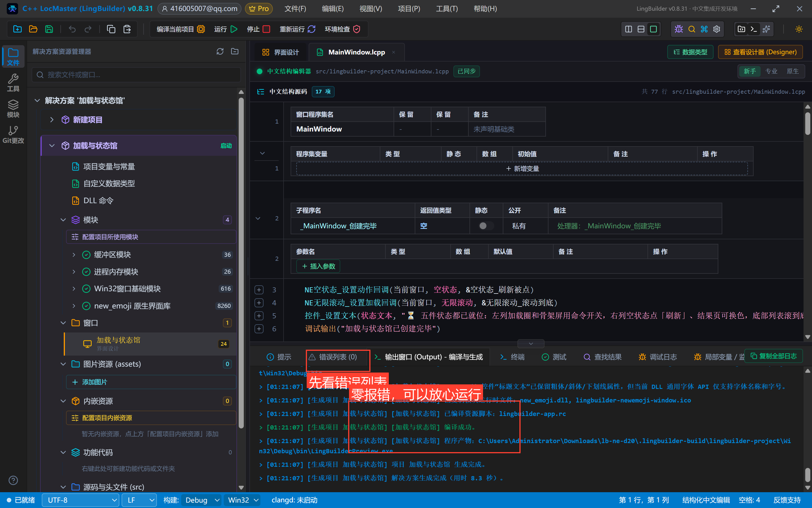Open the 文件(F) menu
The height and width of the screenshot is (508, 812).
pos(295,9)
